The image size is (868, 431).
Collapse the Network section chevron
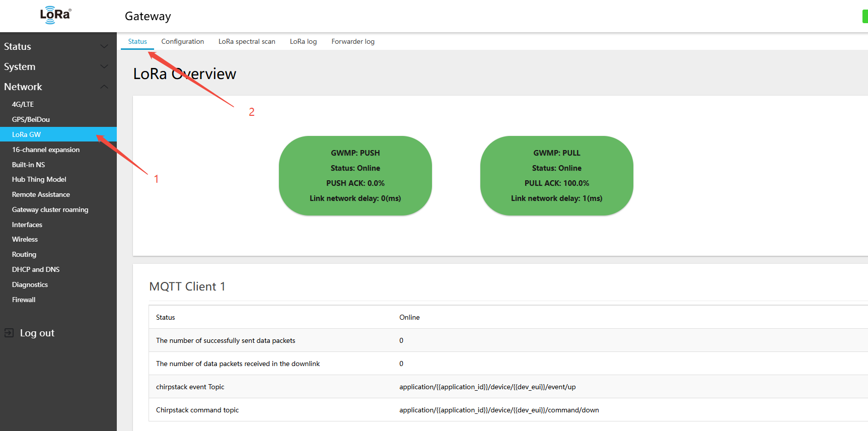104,87
